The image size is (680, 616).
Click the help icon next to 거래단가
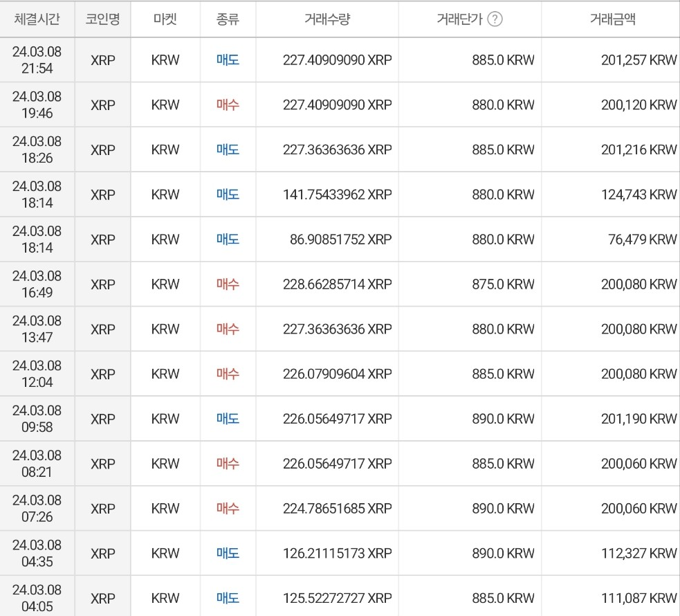[495, 19]
